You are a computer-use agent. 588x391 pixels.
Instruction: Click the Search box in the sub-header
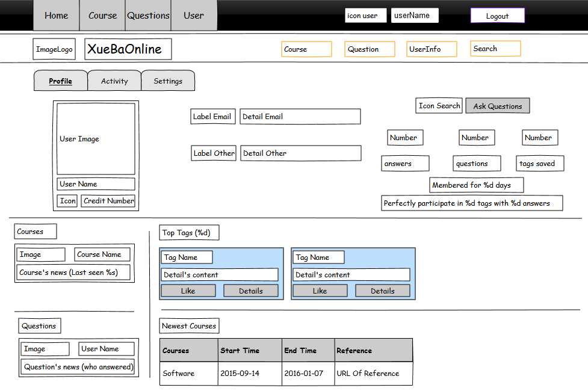[x=495, y=49]
